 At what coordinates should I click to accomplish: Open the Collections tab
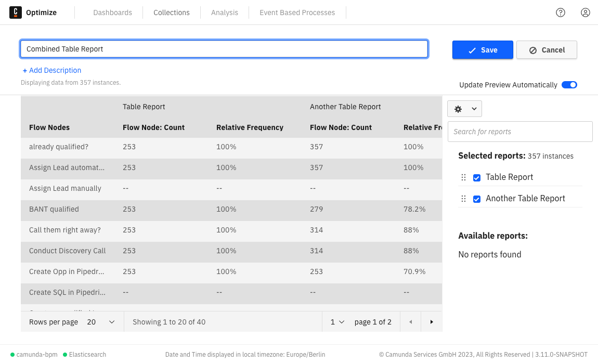(x=172, y=12)
